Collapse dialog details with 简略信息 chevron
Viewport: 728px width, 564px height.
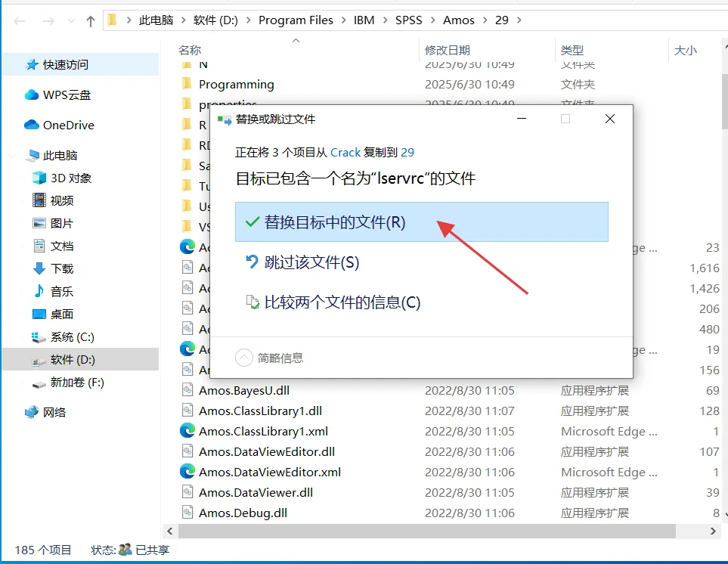tap(243, 358)
